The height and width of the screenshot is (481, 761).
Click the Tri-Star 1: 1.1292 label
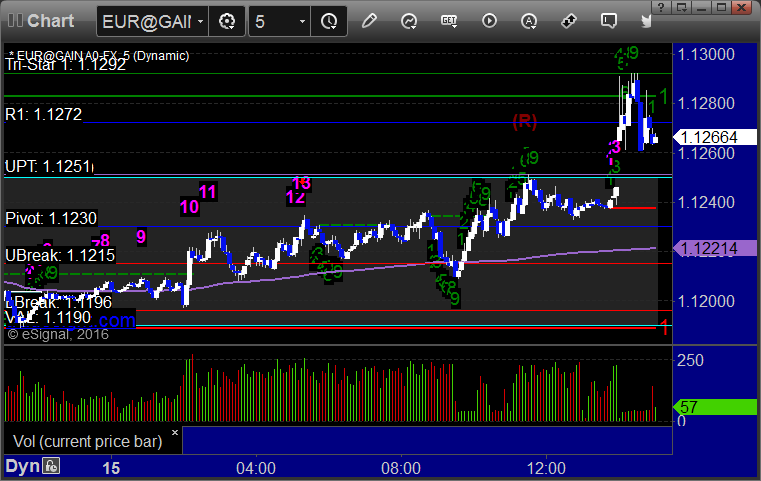66,65
